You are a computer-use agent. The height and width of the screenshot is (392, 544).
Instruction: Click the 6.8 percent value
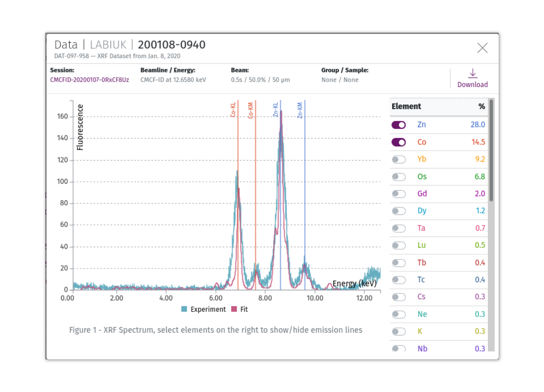pos(480,176)
